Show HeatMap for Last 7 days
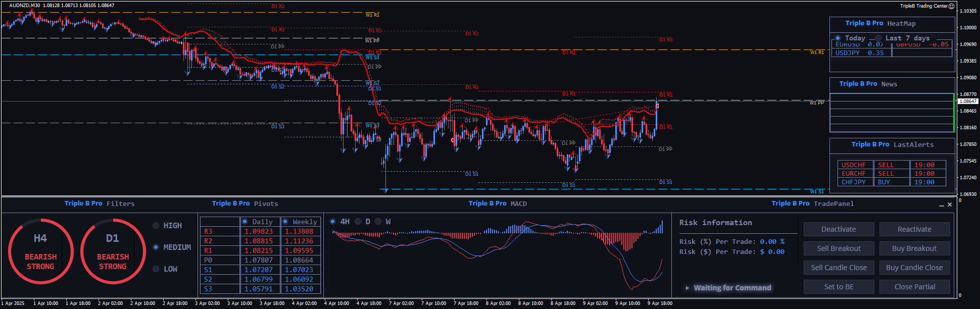The height and width of the screenshot is (309, 980). click(878, 38)
